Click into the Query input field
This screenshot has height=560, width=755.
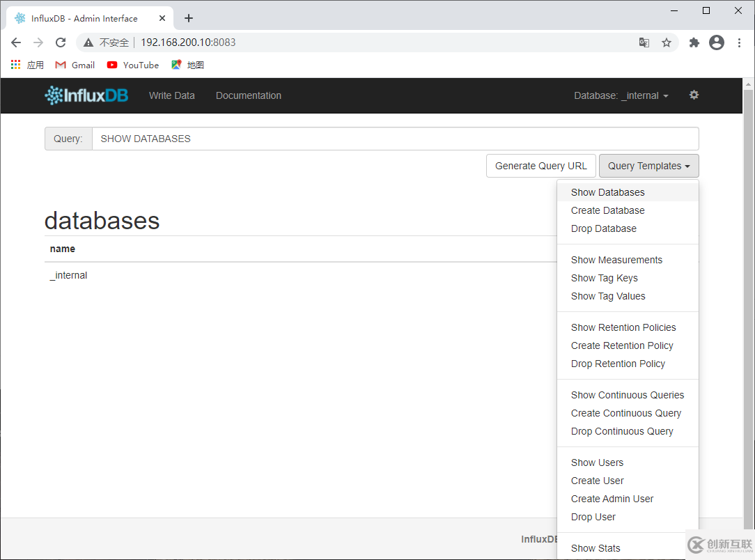pos(395,139)
